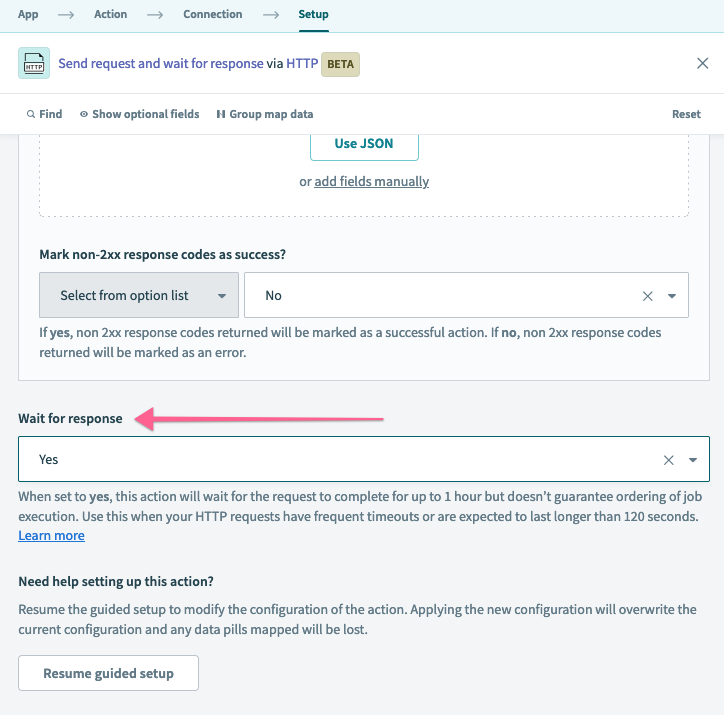Clear the Wait for response 'Yes' value
The height and width of the screenshot is (715, 724).
click(x=669, y=460)
